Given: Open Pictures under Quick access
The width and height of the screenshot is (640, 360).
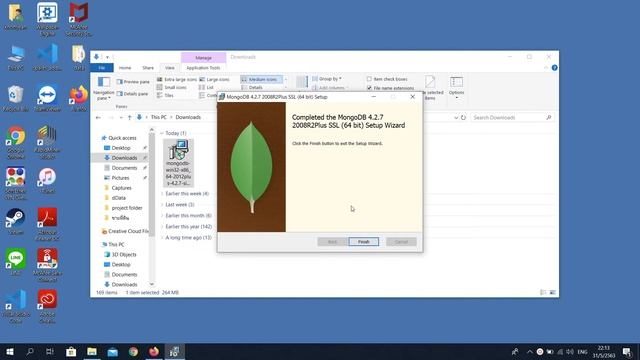Looking at the screenshot, I should point(120,178).
